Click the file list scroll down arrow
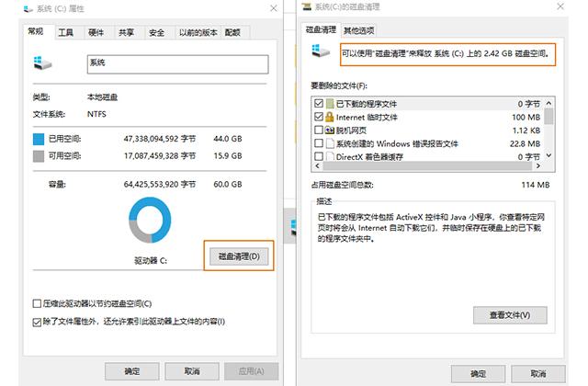This screenshot has width=588, height=386. tap(548, 155)
